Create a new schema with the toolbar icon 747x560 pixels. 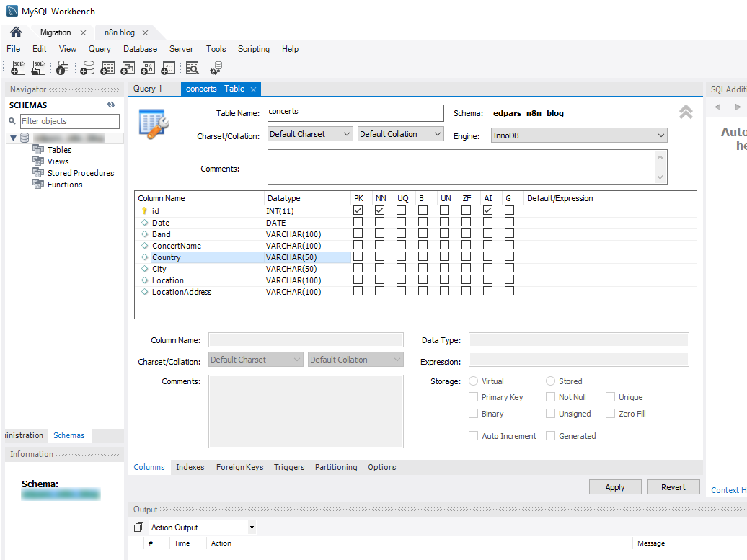point(87,67)
